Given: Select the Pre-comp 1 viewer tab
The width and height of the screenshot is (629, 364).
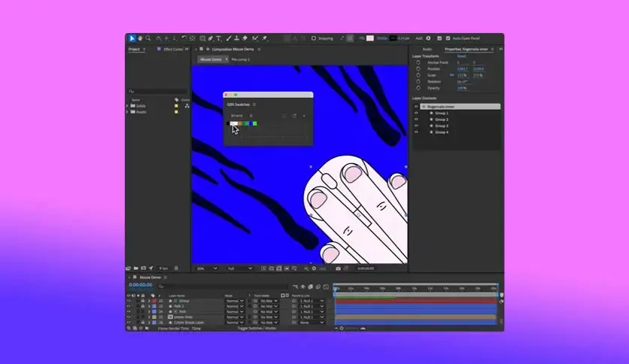Looking at the screenshot, I should (x=241, y=59).
